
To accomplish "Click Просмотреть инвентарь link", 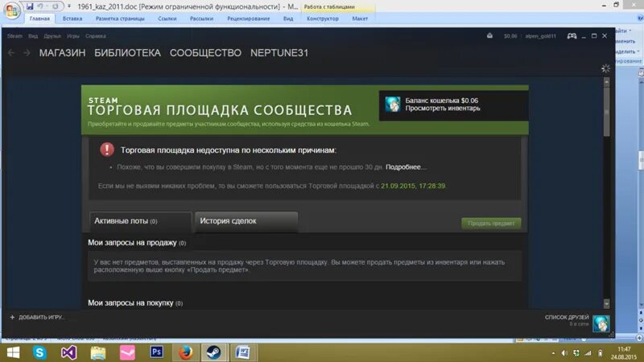I will coord(443,109).
